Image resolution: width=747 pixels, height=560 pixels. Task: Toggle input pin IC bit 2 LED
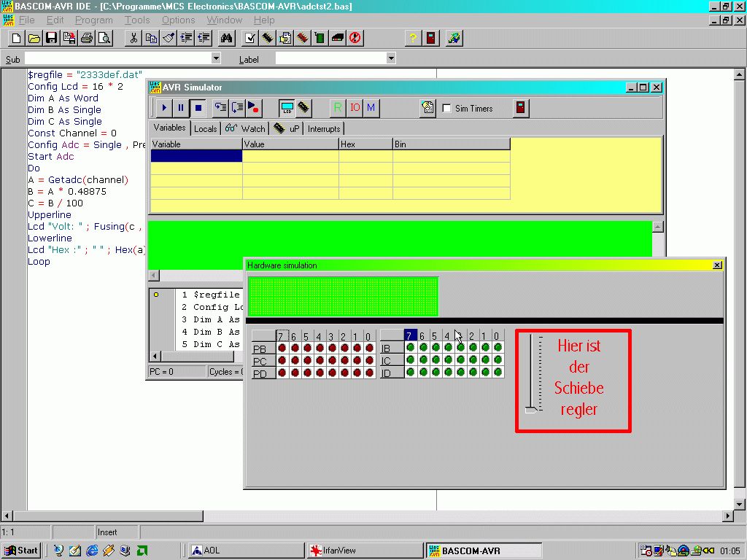click(473, 360)
